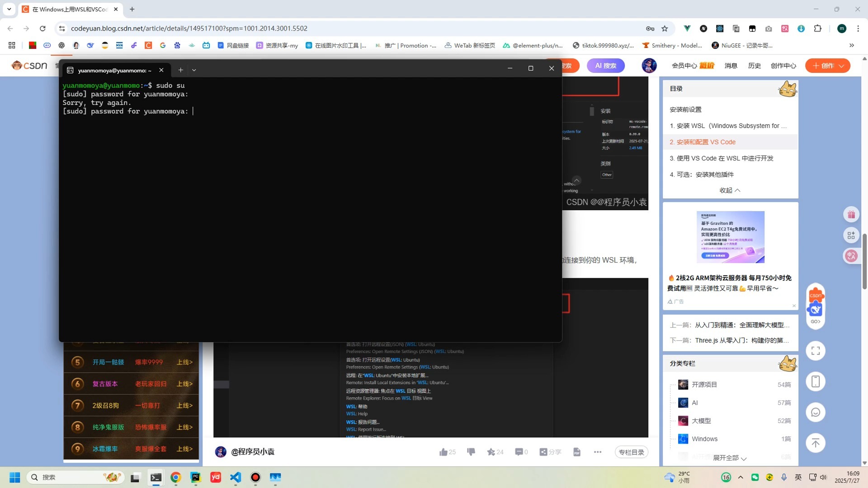Viewport: 868px width, 488px height.
Task: Open 创作中心 in the CSDN header
Action: click(x=783, y=66)
